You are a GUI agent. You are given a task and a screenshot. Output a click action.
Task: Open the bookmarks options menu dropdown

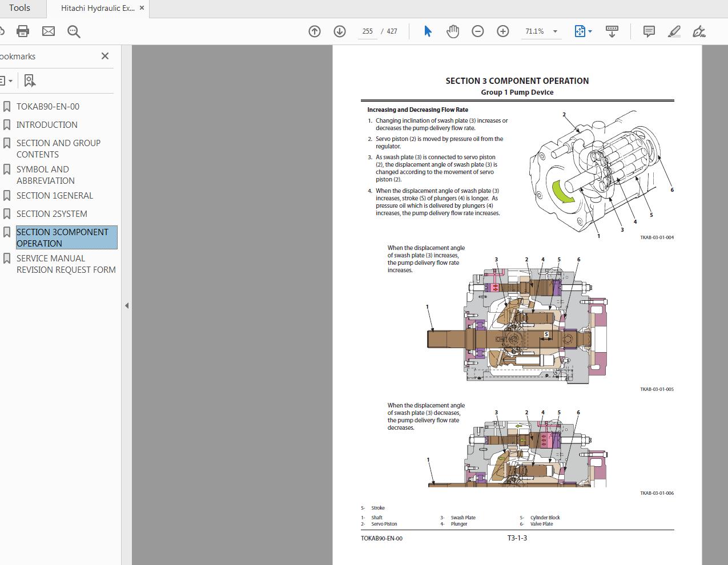click(x=6, y=81)
